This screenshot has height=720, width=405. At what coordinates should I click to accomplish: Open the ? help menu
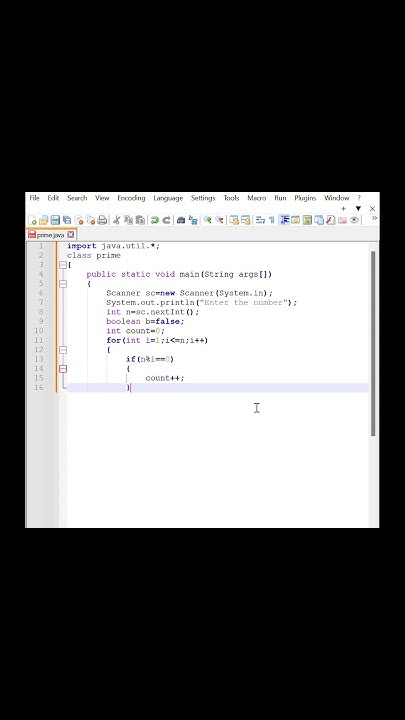tap(359, 198)
